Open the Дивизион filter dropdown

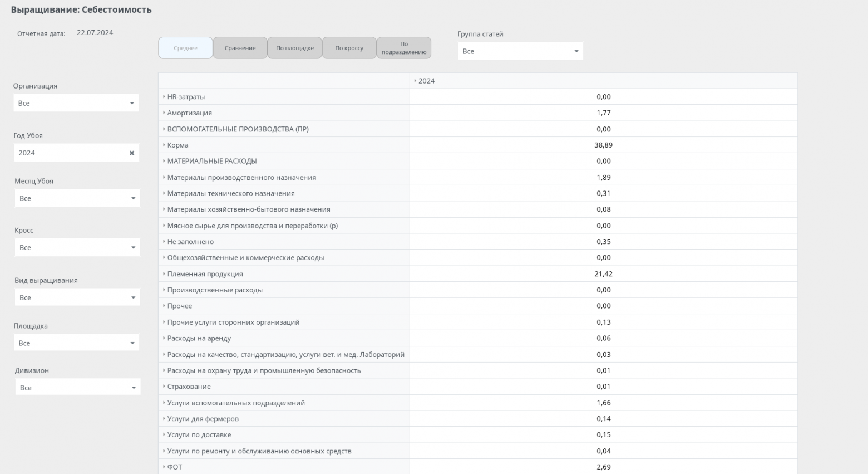pos(77,388)
